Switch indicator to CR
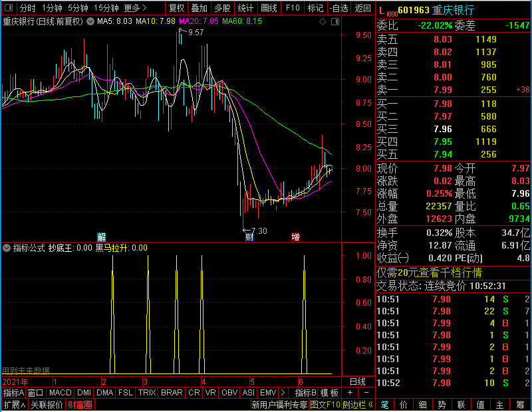Viewport: 532px width, 412px height. pyautogui.click(x=194, y=393)
